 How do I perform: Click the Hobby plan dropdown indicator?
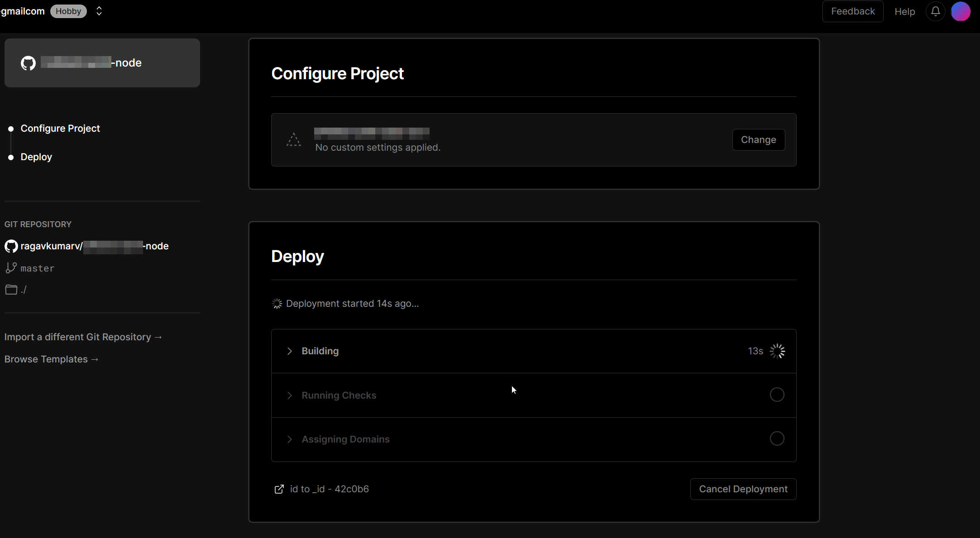tap(98, 10)
